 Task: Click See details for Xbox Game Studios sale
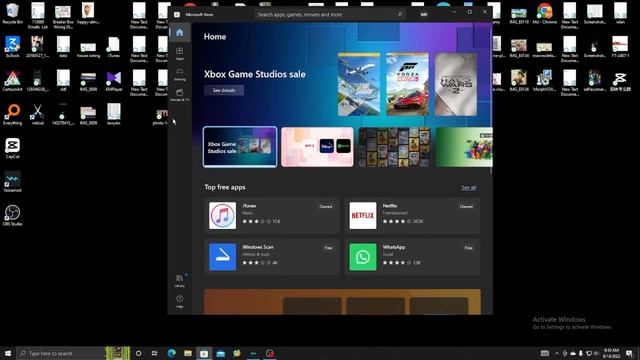pyautogui.click(x=224, y=90)
